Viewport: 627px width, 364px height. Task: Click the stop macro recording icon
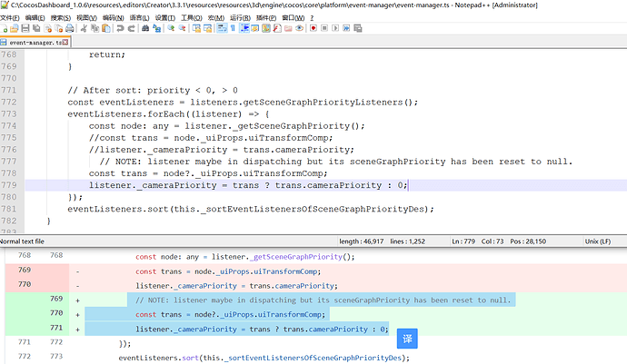pos(324,28)
